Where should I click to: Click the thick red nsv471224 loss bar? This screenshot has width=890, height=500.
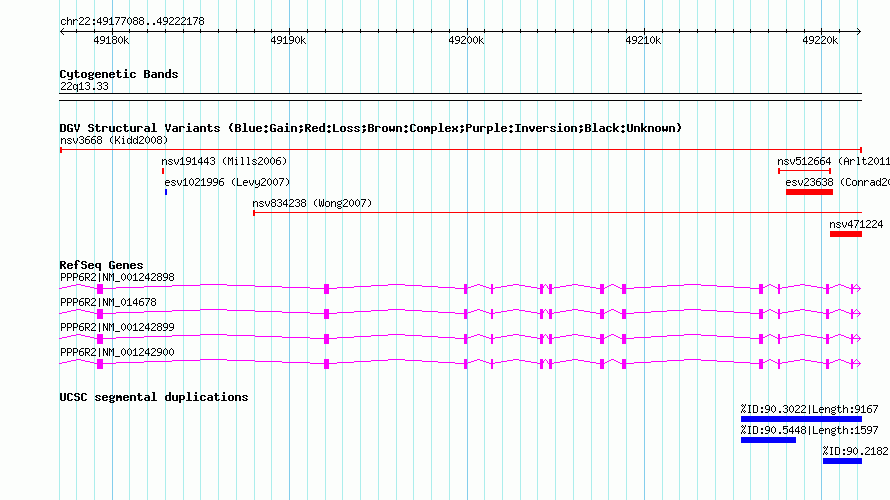click(846, 234)
